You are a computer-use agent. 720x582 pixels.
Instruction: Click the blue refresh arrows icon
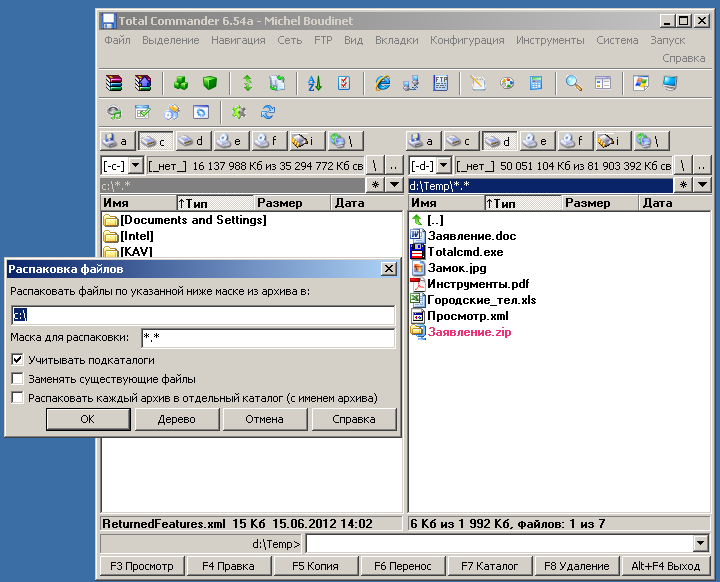pyautogui.click(x=268, y=112)
